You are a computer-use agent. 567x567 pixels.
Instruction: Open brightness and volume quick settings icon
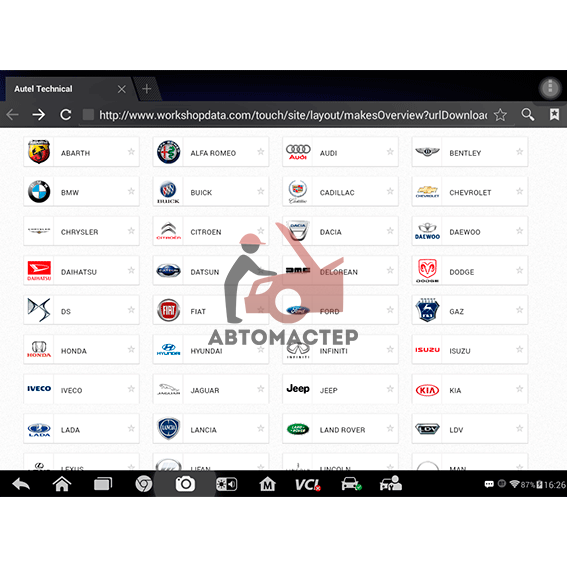pos(226,484)
